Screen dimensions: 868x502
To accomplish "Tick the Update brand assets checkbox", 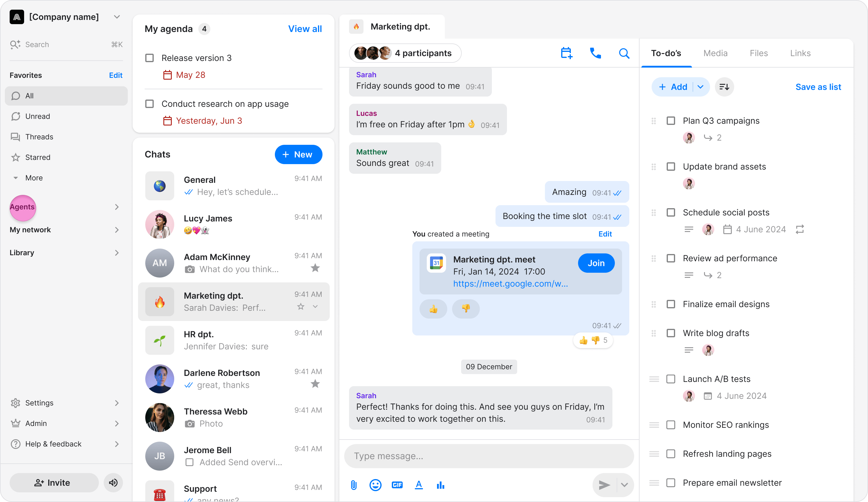I will pyautogui.click(x=671, y=167).
